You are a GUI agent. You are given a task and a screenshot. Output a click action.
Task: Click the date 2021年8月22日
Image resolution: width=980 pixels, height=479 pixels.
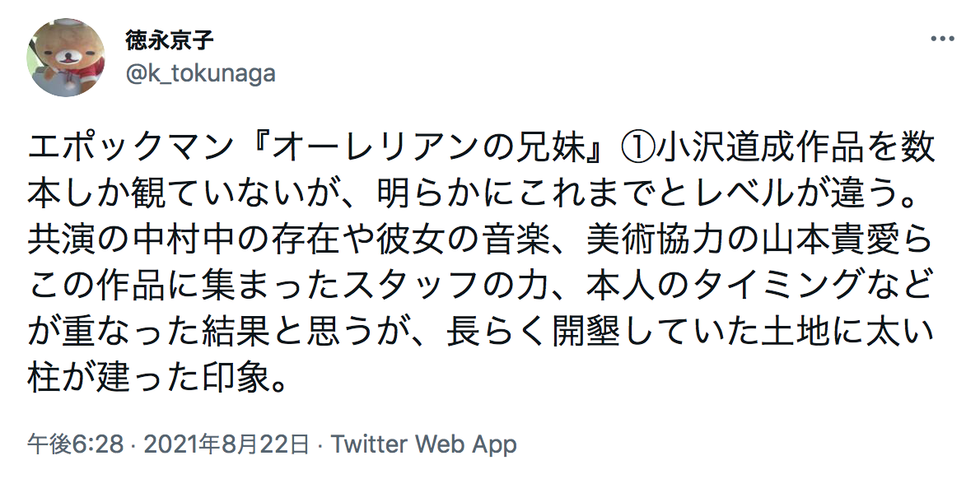click(226, 444)
